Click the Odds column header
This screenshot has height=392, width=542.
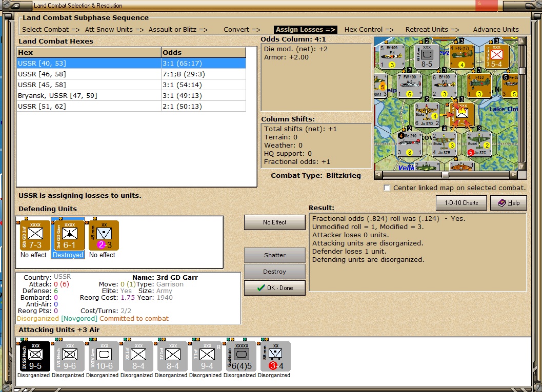(204, 52)
